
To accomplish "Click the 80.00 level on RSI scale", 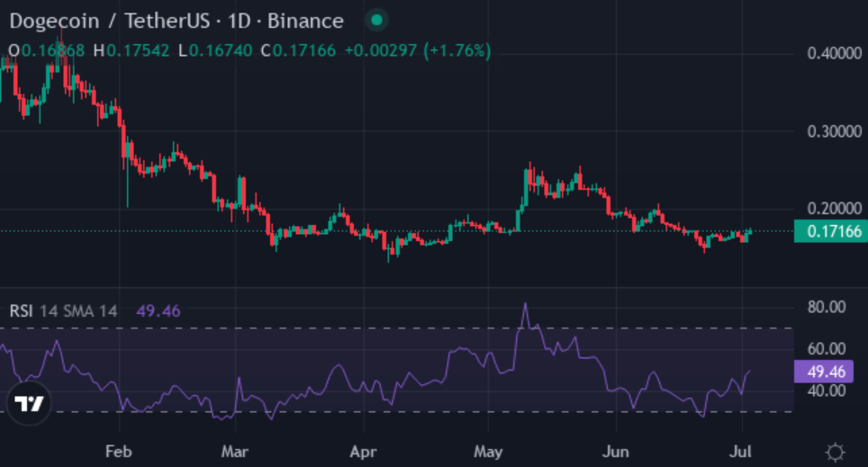I will [x=825, y=307].
